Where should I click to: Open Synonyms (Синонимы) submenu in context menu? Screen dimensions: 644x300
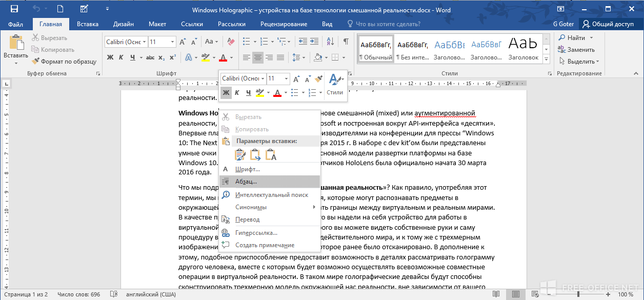[x=270, y=207]
